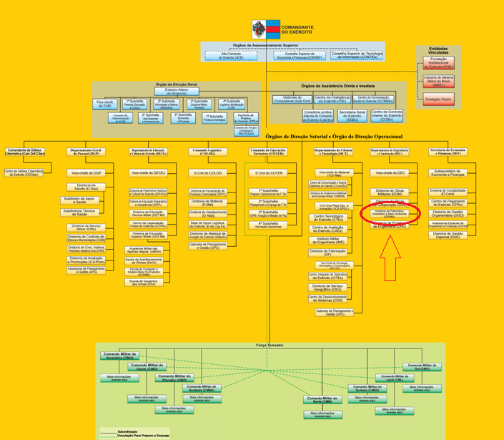Open Consultoria Jurídica Adjunta do Comando box

pos(317,116)
